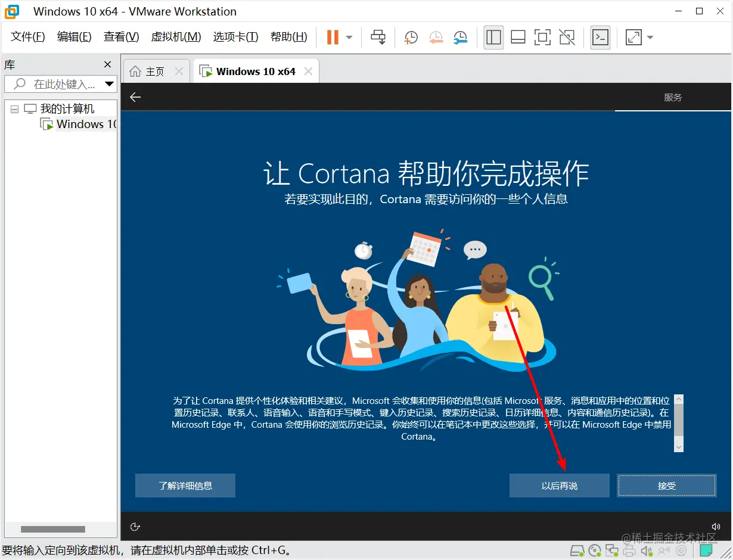The image size is (733, 560).
Task: Click the 了解详细信息 button
Action: coord(185,486)
